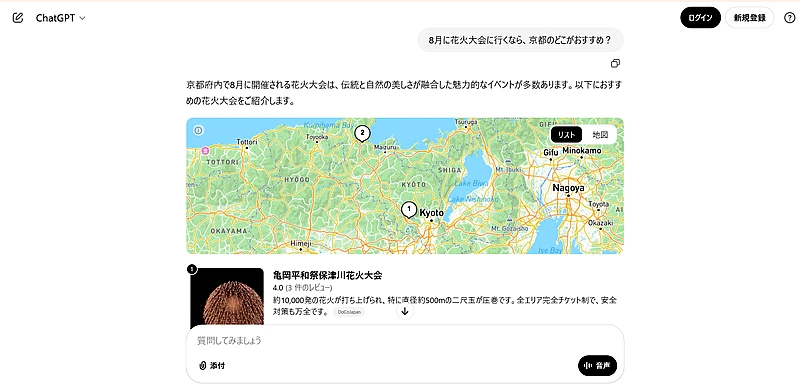
Task: Focus the 質問してみましょう input field
Action: pos(405,340)
